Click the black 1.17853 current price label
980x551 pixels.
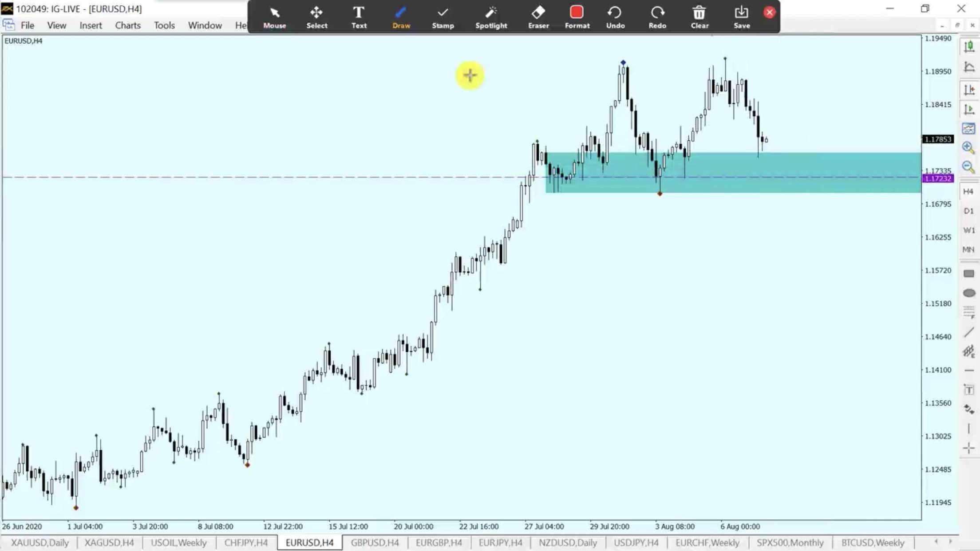[937, 139]
